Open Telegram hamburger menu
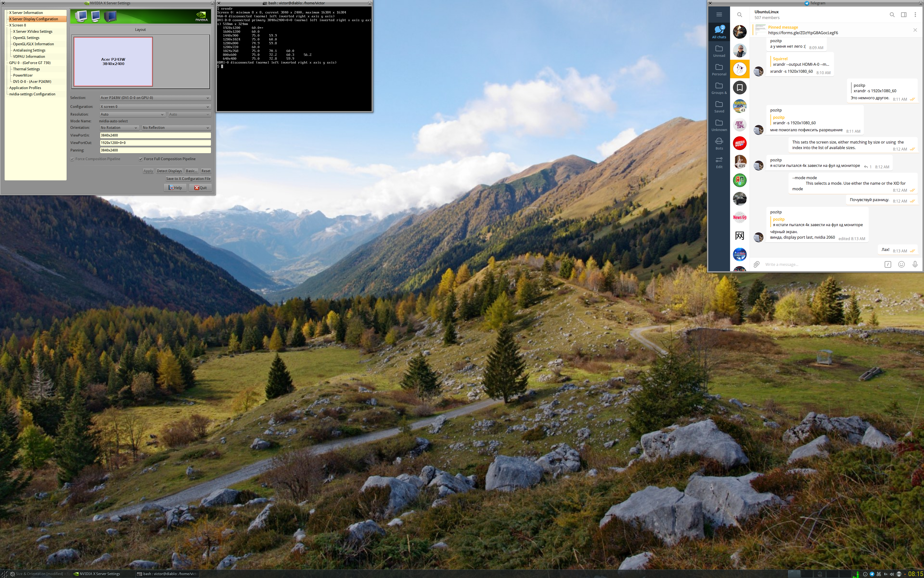 point(719,14)
